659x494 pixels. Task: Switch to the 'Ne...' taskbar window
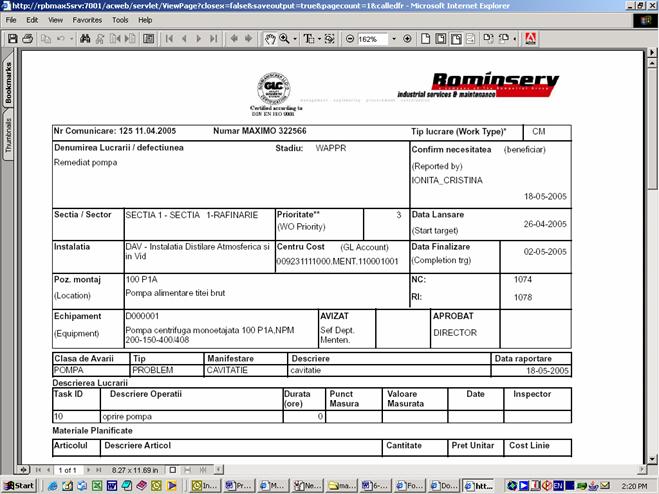click(307, 486)
